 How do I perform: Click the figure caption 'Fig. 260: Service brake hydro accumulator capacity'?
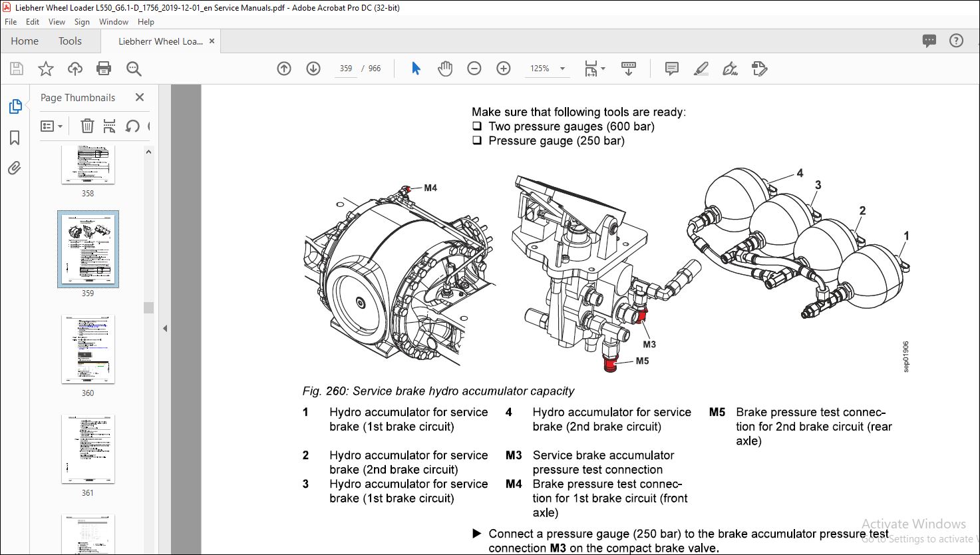click(x=438, y=391)
